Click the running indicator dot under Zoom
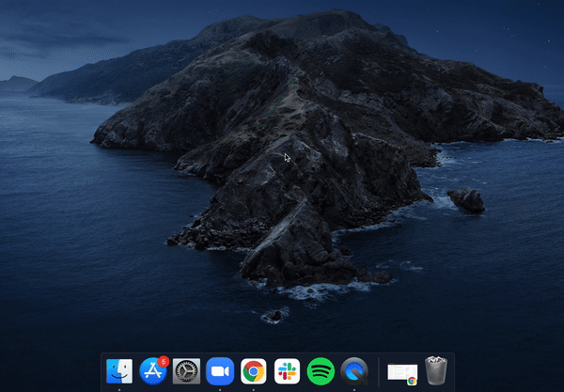The height and width of the screenshot is (392, 564). [x=220, y=386]
